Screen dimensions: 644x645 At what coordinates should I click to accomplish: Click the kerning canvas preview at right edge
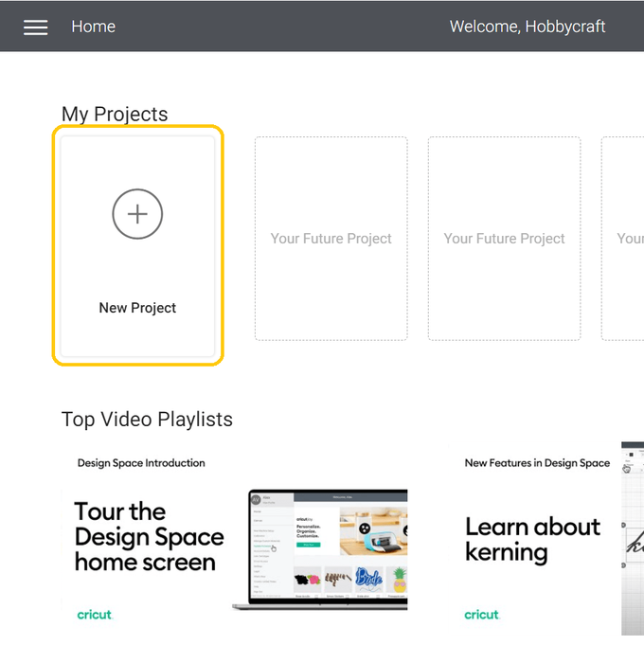coord(632,538)
